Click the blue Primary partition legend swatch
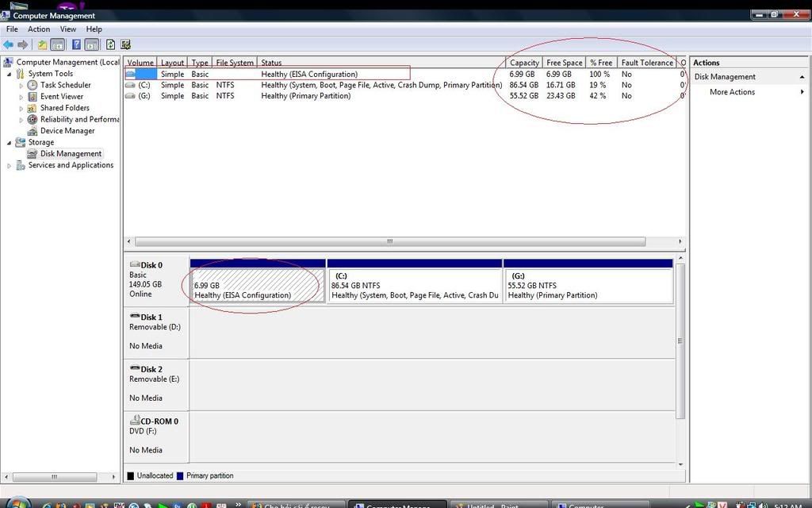Screen dimensions: 812x508 [x=180, y=476]
